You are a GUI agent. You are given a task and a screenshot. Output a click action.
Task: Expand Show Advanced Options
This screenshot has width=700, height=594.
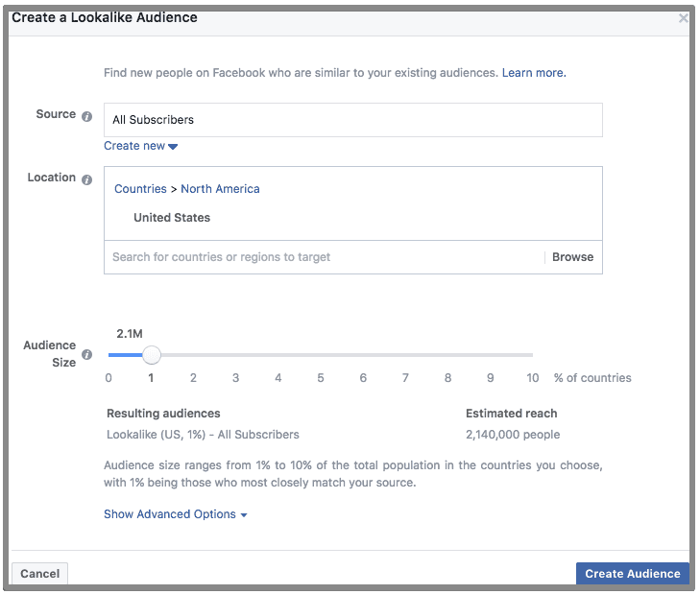click(175, 514)
